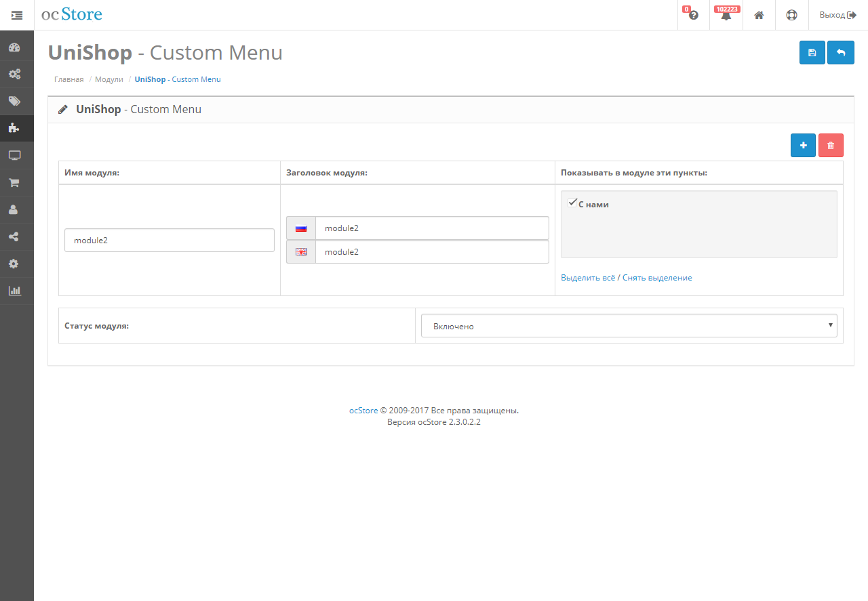This screenshot has height=601, width=868.
Task: Click 'Снять выделение' link
Action: (657, 278)
